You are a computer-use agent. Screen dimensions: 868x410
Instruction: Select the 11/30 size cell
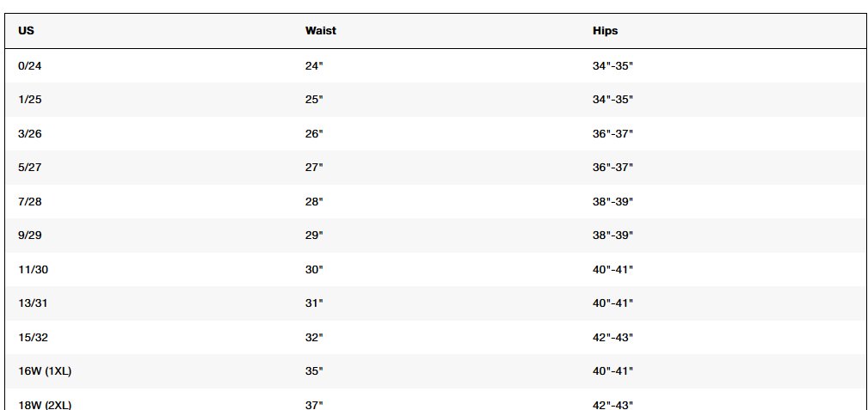[34, 269]
